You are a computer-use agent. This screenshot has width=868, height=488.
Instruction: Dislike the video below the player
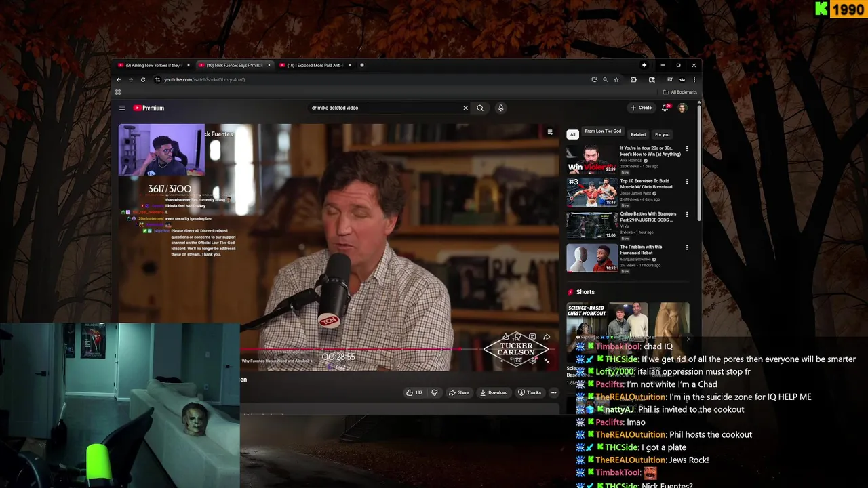click(x=434, y=392)
